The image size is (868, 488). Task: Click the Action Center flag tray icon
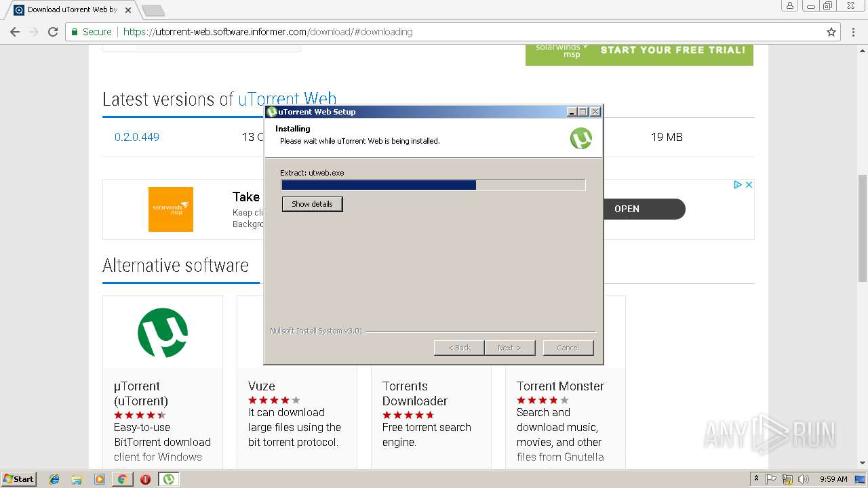[772, 479]
